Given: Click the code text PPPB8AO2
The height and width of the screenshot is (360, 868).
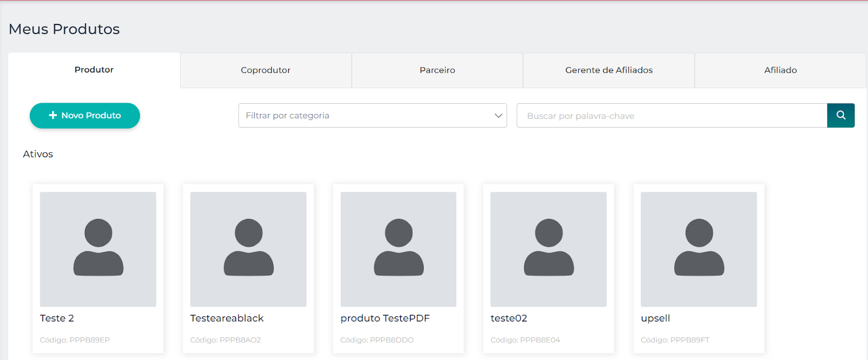Looking at the screenshot, I should tap(240, 340).
